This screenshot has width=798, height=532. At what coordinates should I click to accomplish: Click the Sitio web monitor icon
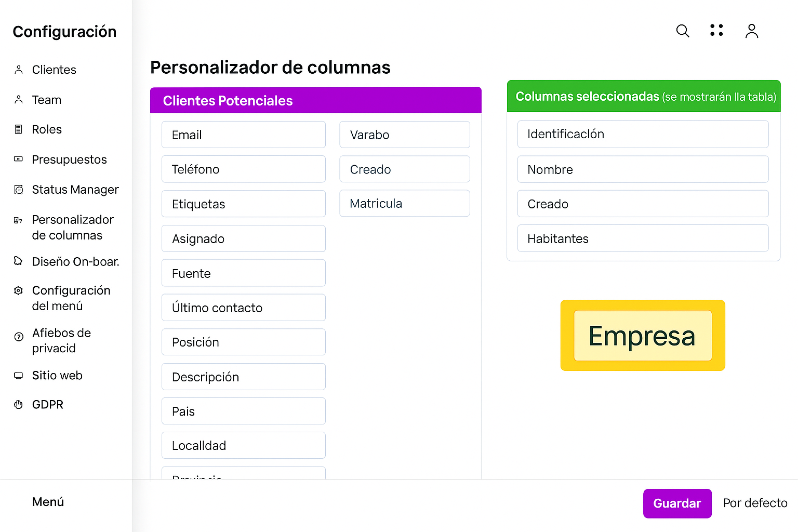tap(19, 376)
